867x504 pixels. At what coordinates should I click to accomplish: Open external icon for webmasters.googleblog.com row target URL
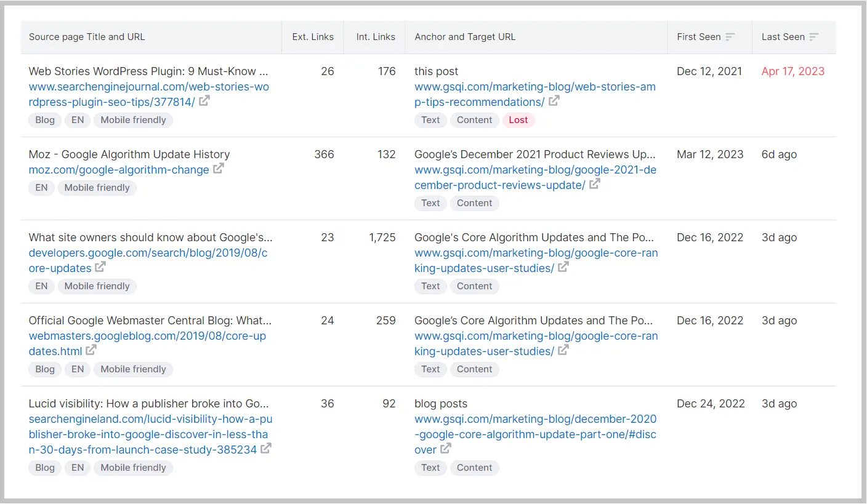(563, 350)
